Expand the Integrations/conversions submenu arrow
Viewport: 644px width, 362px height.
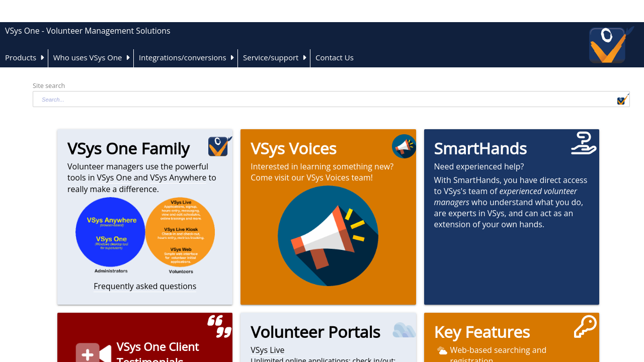pyautogui.click(x=232, y=58)
